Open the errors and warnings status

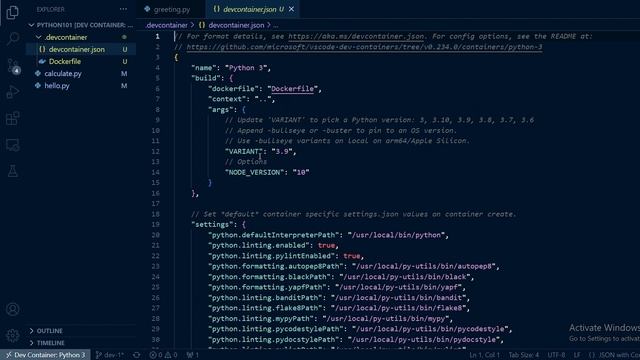point(163,355)
